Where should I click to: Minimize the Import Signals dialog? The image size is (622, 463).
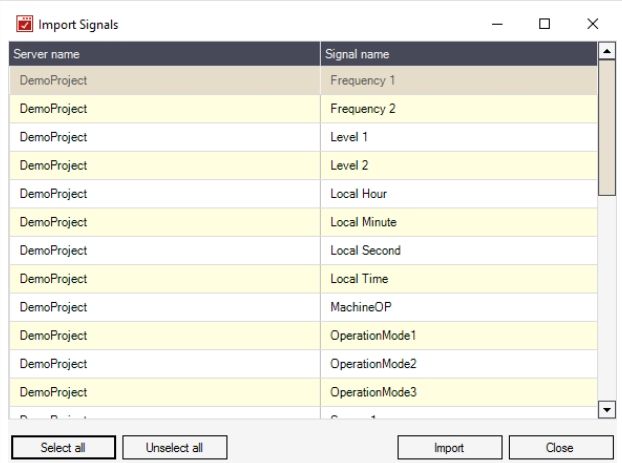tap(497, 24)
